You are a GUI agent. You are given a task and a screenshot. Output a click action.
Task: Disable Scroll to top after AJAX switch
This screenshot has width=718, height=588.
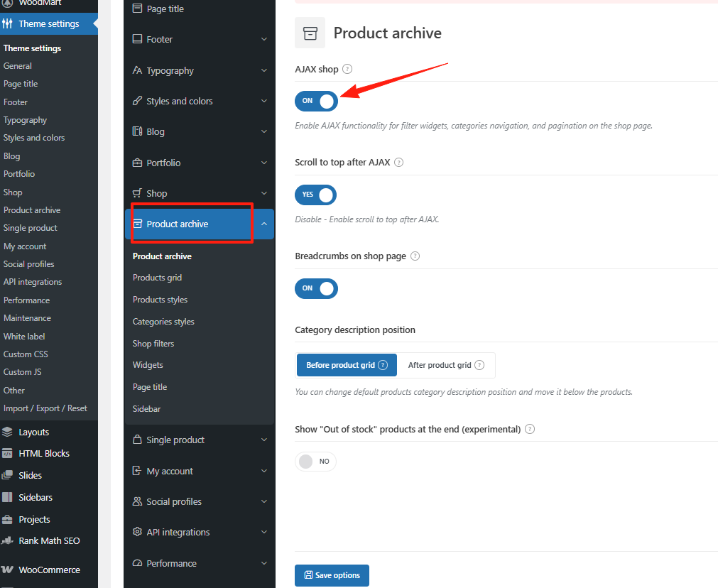click(x=316, y=195)
